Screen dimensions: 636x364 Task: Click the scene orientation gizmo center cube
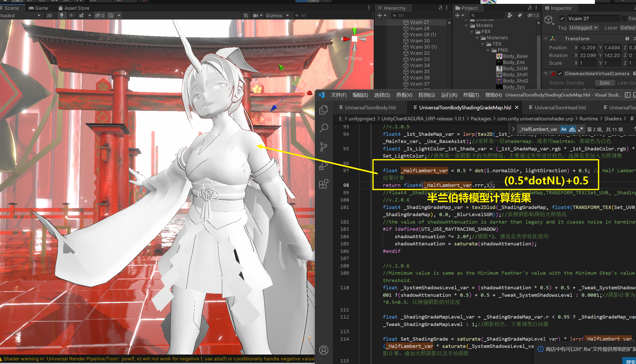point(354,39)
